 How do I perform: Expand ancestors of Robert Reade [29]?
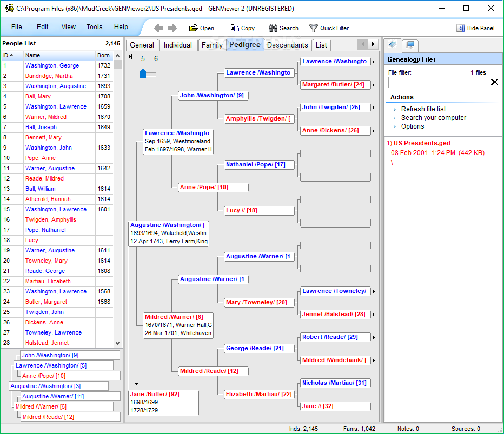[374, 337]
